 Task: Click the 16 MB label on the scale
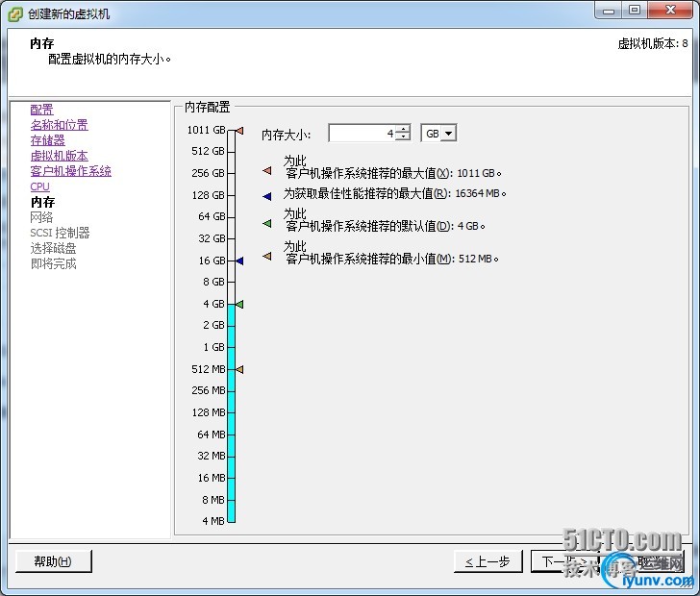click(212, 478)
